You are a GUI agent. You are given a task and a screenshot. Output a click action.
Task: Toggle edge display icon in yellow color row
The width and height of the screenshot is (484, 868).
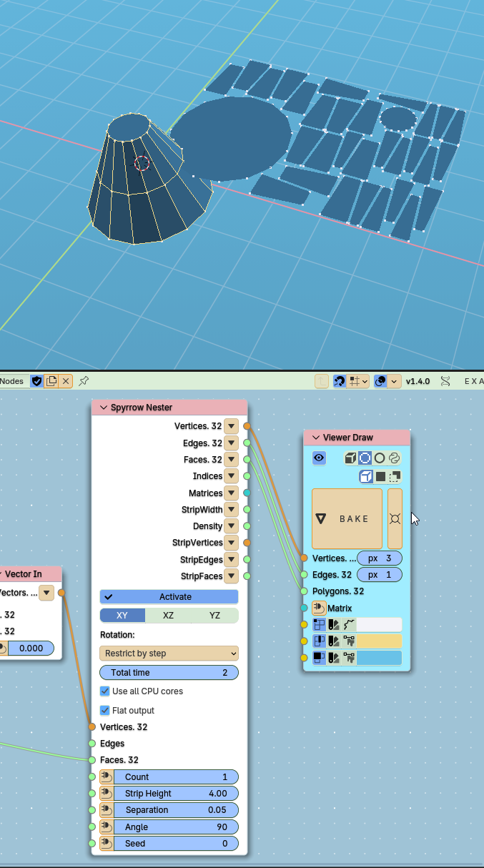point(319,641)
